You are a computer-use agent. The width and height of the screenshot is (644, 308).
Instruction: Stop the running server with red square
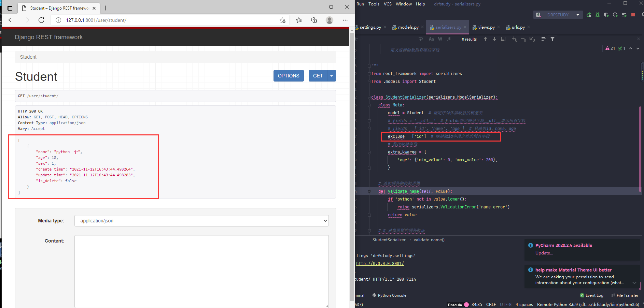pyautogui.click(x=633, y=15)
